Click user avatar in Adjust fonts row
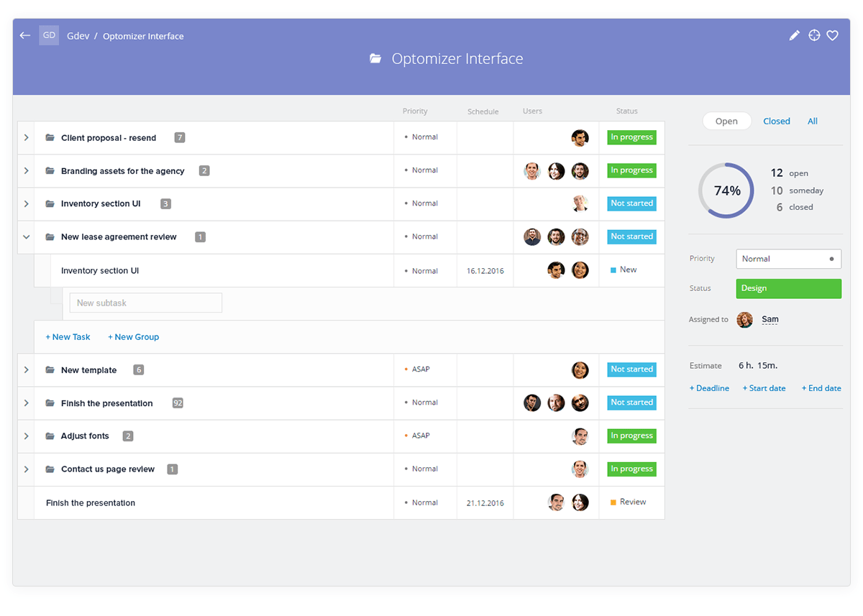 point(580,436)
